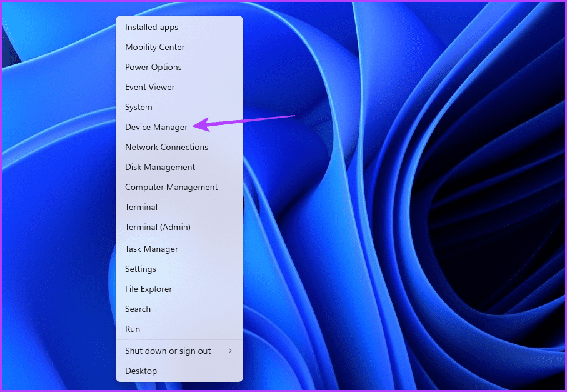This screenshot has width=567, height=392.
Task: Launch File Explorer
Action: 148,289
